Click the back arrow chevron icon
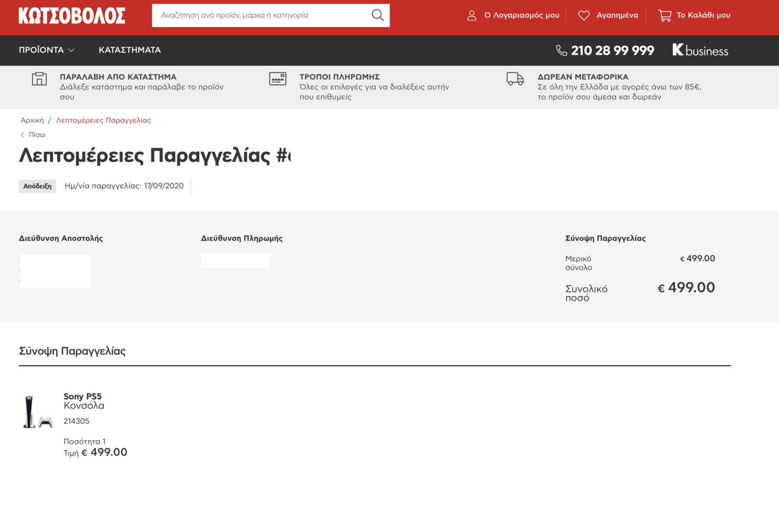The image size is (779, 532). (x=22, y=135)
